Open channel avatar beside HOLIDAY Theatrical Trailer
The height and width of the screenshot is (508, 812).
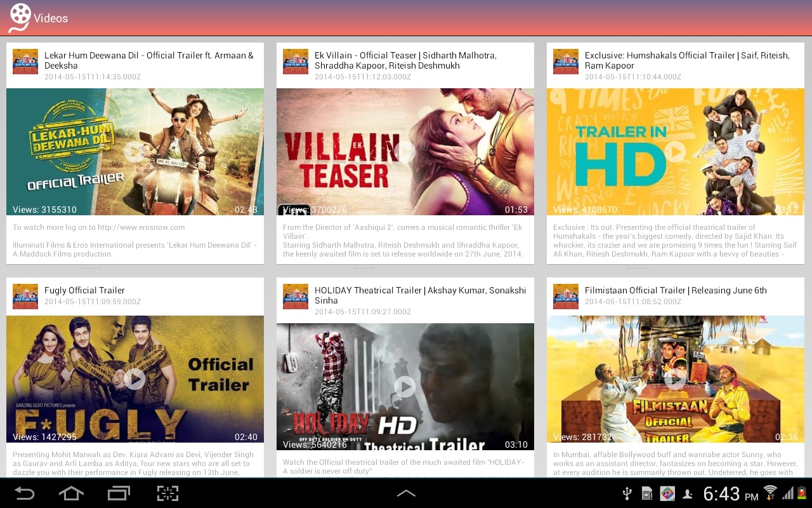[296, 297]
